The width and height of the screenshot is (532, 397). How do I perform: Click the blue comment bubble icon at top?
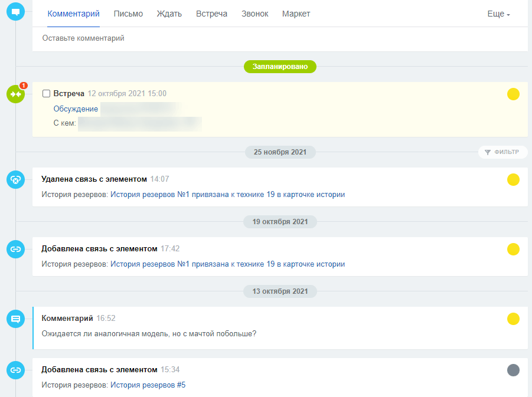pos(15,12)
